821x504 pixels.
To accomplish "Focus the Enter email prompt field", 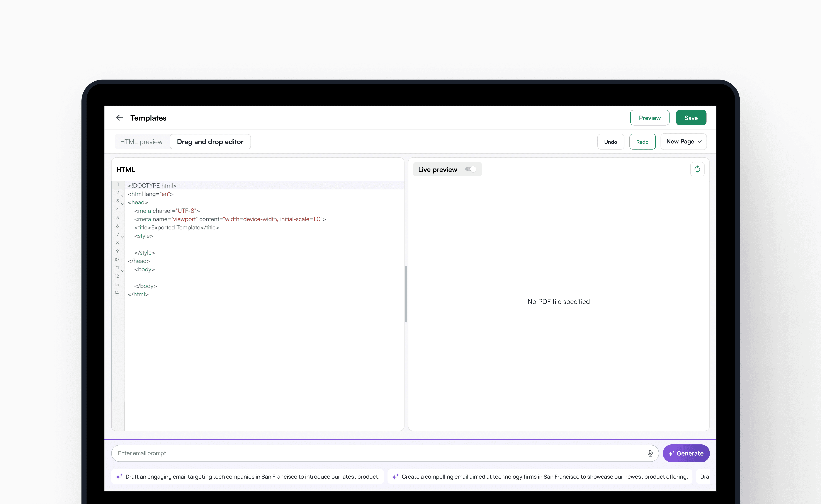I will pyautogui.click(x=384, y=453).
